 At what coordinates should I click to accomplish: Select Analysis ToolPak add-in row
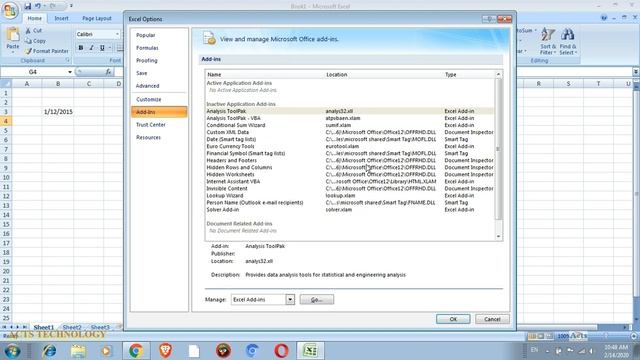349,111
